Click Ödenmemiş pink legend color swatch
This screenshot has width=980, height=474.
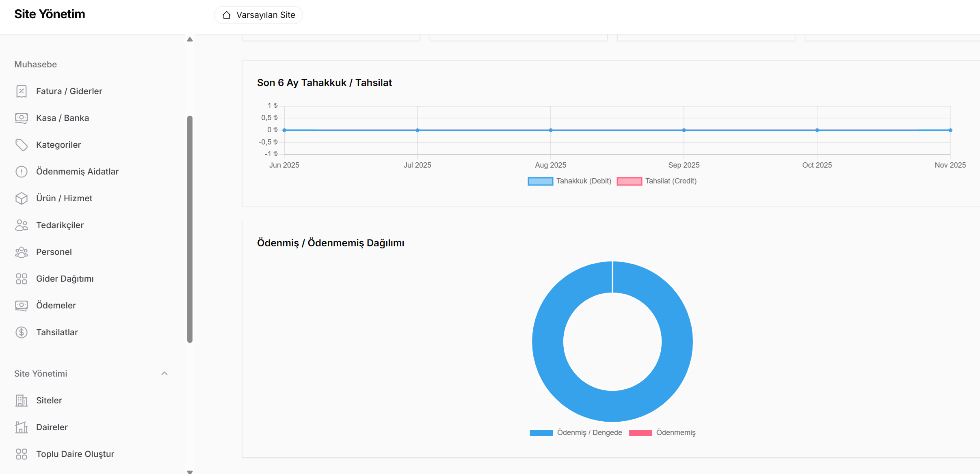point(640,433)
